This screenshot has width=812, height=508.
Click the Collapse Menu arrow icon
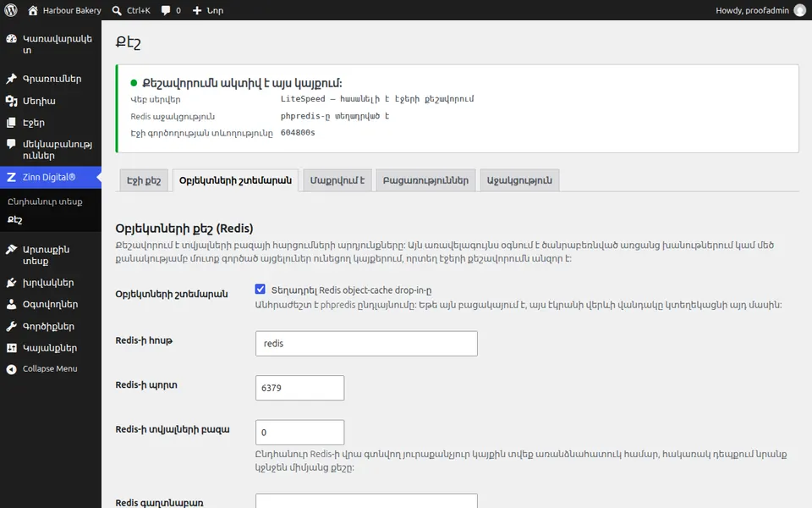11,369
